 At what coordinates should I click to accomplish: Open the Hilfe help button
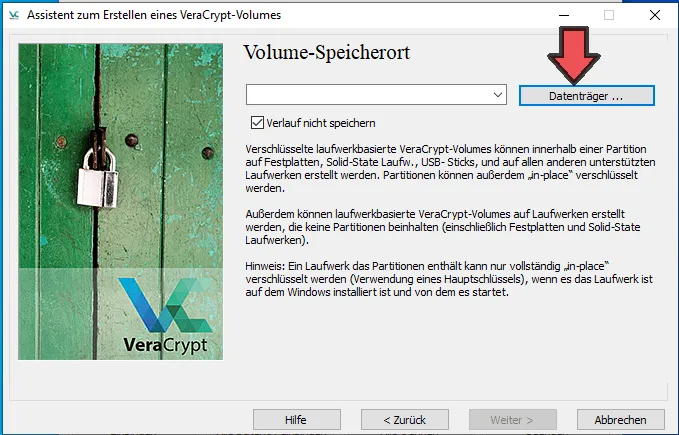tap(297, 419)
